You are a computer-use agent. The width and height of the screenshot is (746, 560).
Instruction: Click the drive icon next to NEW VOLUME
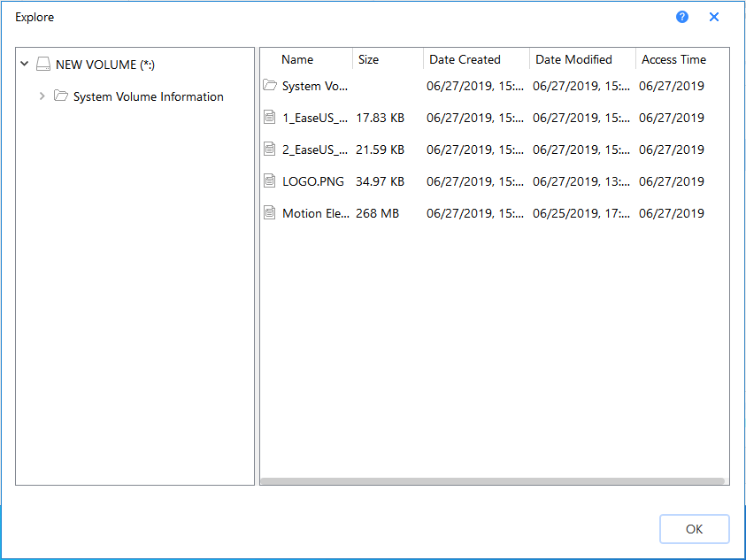point(45,63)
